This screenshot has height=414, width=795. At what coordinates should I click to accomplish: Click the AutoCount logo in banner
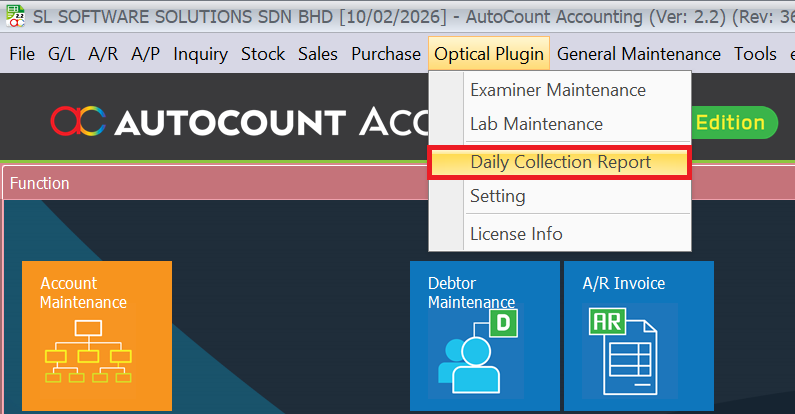coord(79,123)
